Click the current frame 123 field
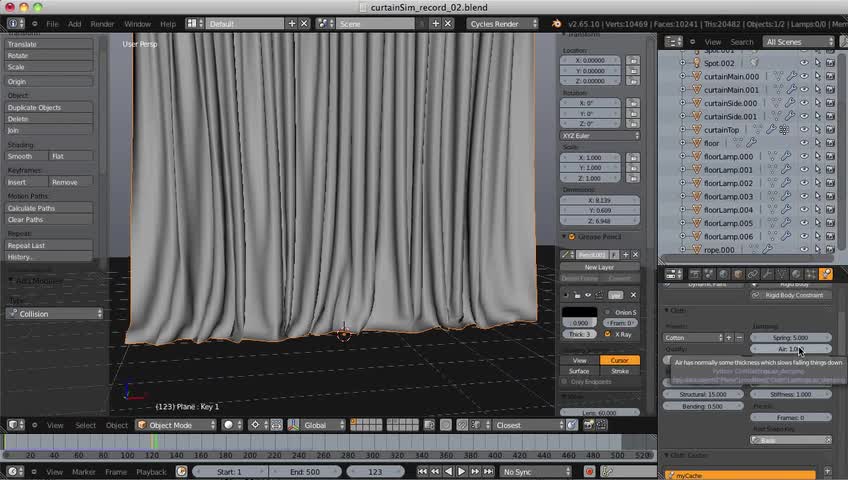This screenshot has width=848, height=480. (375, 471)
